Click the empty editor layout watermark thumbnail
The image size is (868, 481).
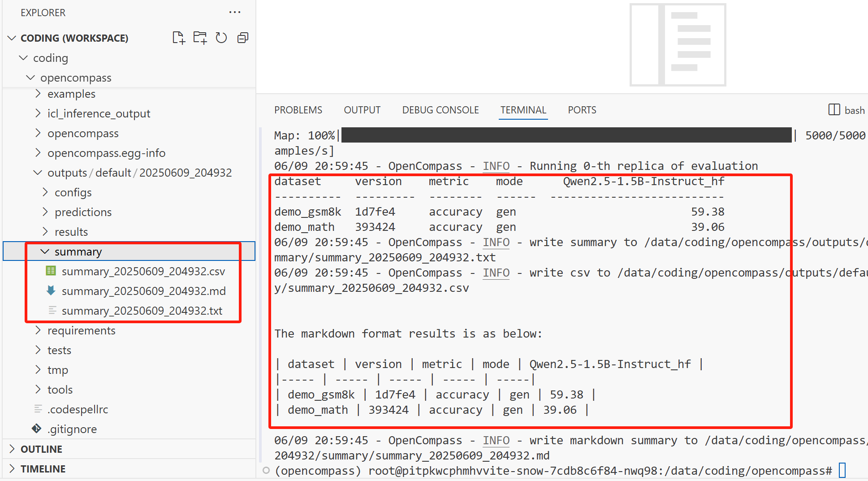[x=678, y=44]
